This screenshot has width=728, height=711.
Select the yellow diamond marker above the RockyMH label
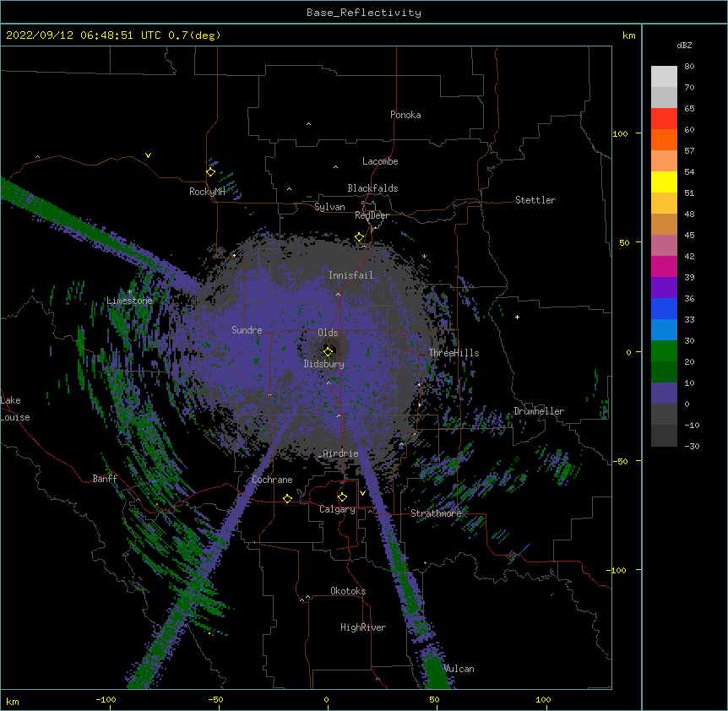click(x=210, y=172)
